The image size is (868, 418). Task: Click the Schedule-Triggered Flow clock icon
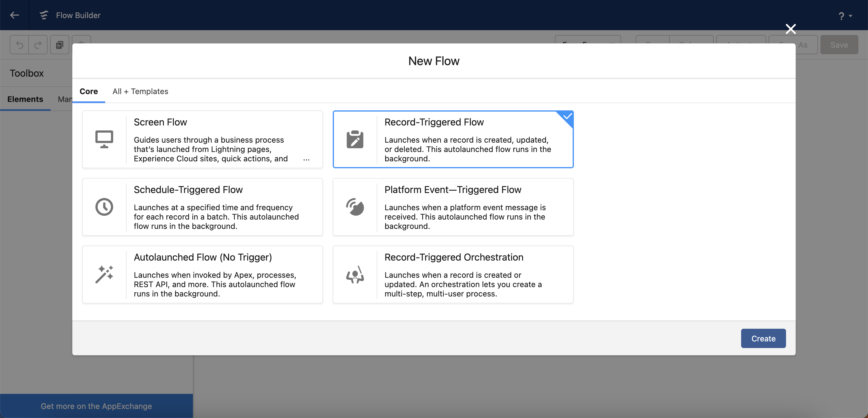[104, 207]
